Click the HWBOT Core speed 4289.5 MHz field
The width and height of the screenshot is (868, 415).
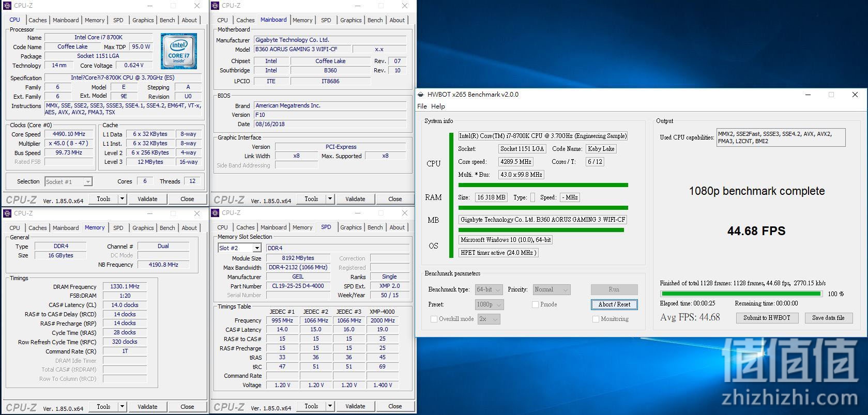(515, 162)
